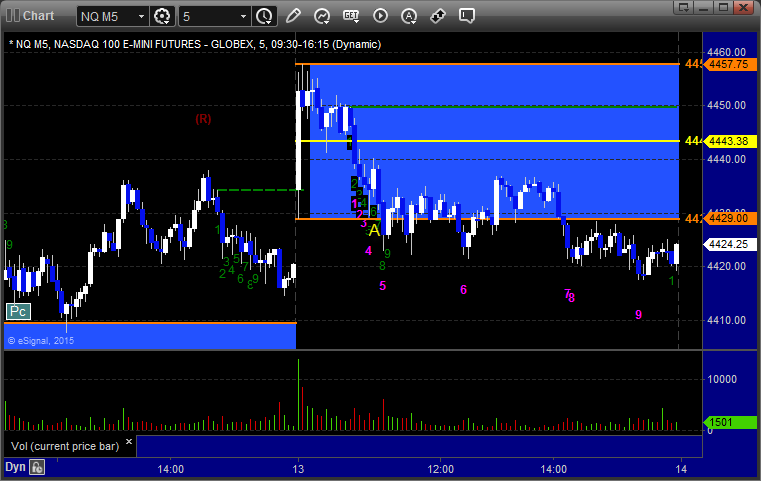Image resolution: width=761 pixels, height=481 pixels.
Task: Select the lower orange line at 4429.00
Action: click(487, 219)
